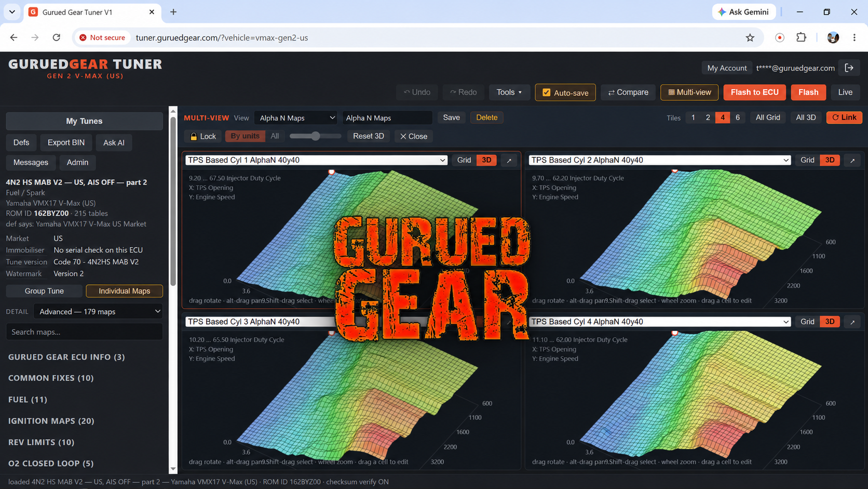868x489 pixels.
Task: Click the Flash to ECU button
Action: (x=754, y=92)
